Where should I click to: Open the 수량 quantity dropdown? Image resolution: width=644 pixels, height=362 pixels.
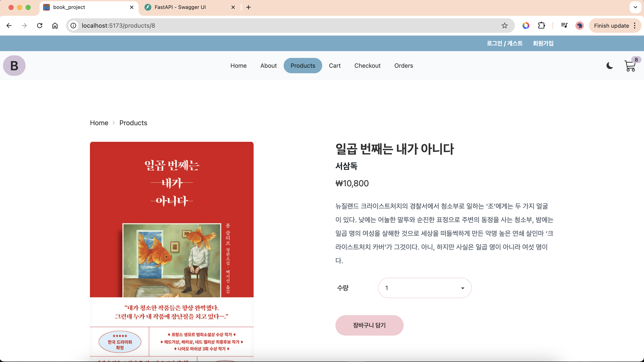tap(425, 288)
